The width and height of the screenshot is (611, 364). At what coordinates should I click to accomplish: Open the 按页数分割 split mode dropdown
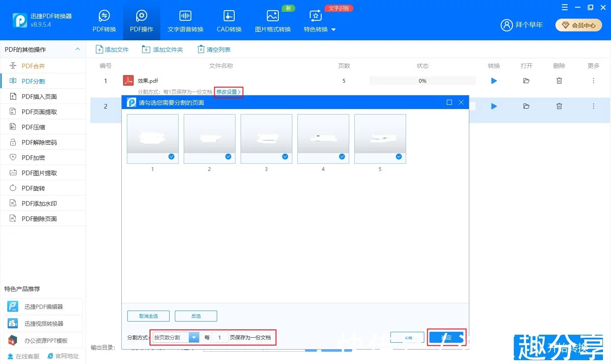tap(176, 337)
